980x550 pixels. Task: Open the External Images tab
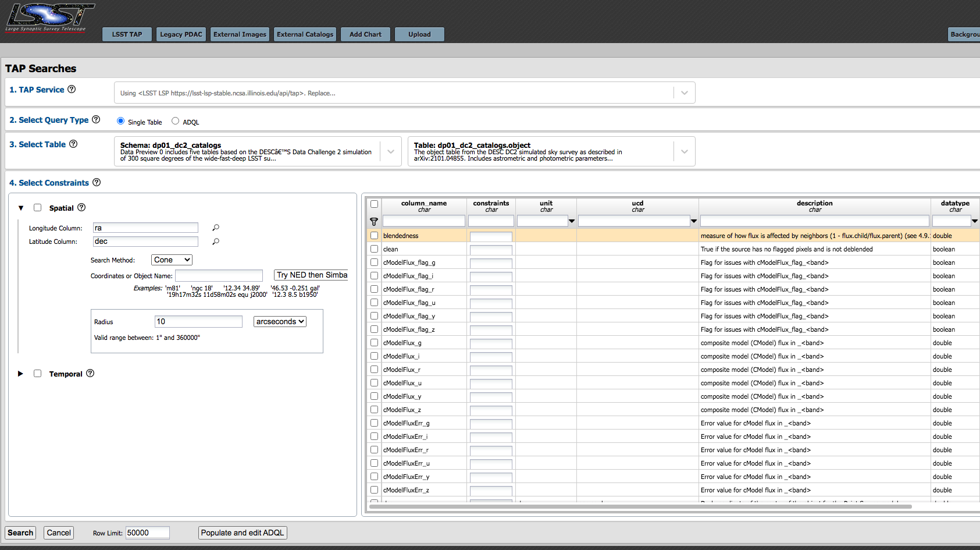pos(240,34)
